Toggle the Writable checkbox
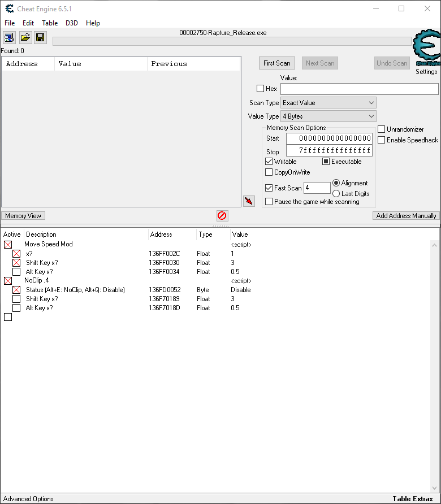Screen dimensions: 441x504 click(269, 162)
